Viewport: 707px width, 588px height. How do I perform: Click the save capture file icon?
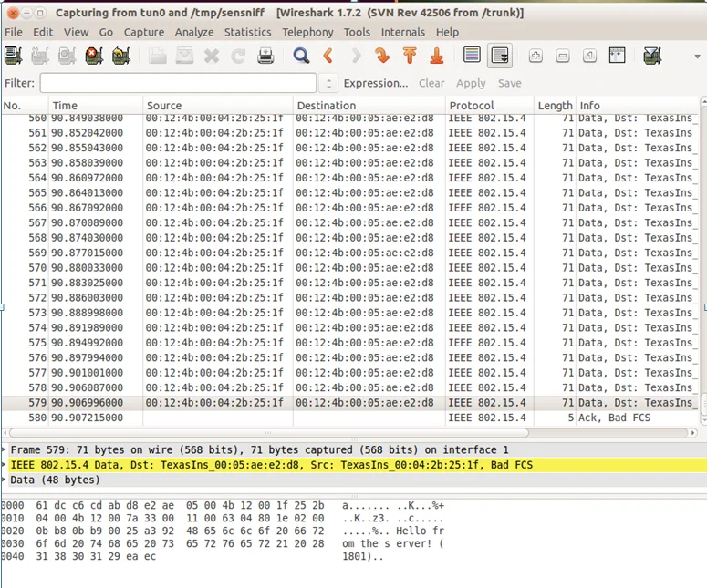click(184, 56)
